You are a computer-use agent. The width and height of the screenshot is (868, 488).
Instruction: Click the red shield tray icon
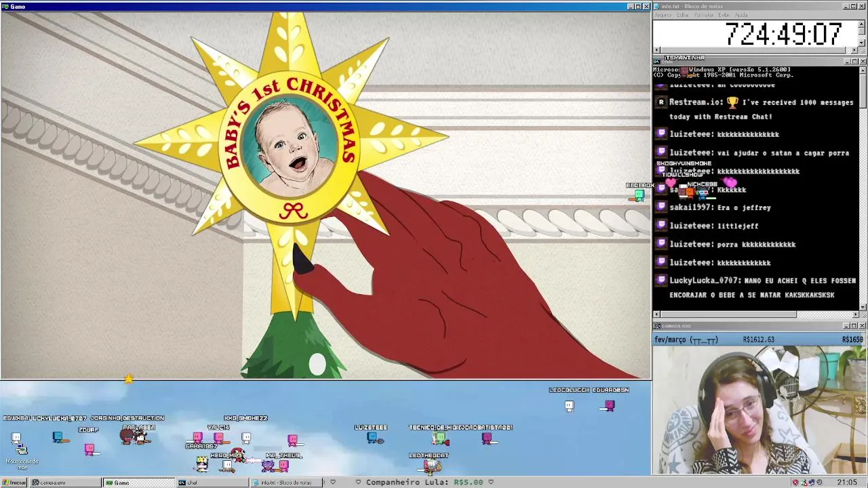click(795, 483)
